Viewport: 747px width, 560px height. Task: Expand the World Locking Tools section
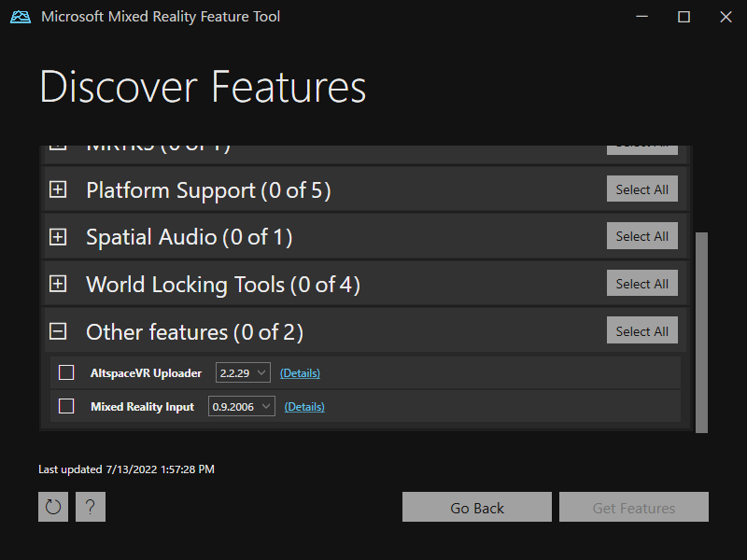click(58, 284)
